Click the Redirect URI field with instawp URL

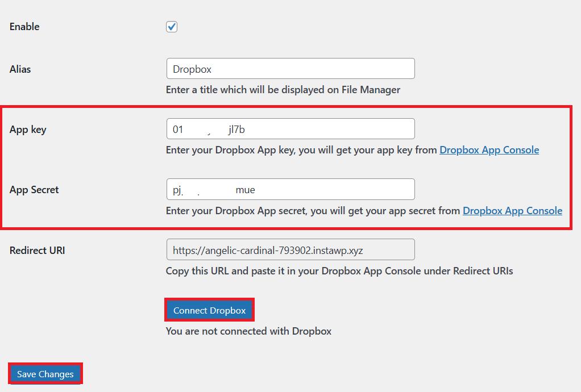tap(290, 249)
